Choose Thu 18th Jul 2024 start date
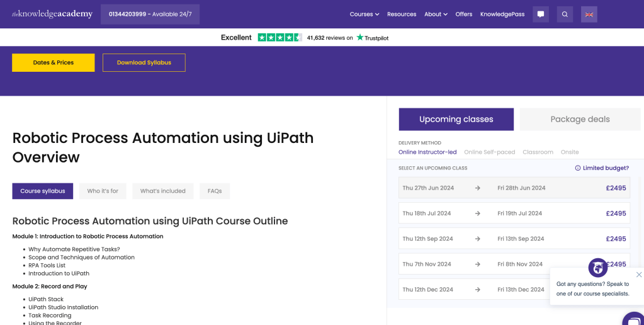Screen dimensions: 644x325 [427, 214]
